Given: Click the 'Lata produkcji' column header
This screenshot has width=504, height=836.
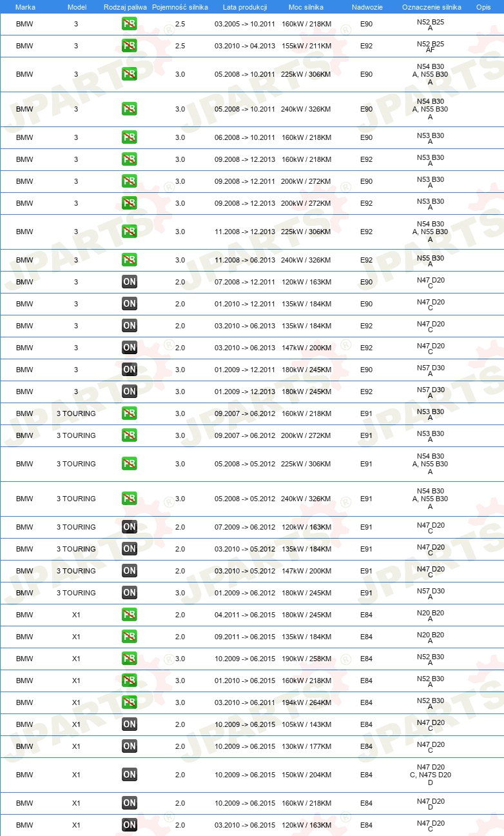Looking at the screenshot, I should pyautogui.click(x=244, y=7).
